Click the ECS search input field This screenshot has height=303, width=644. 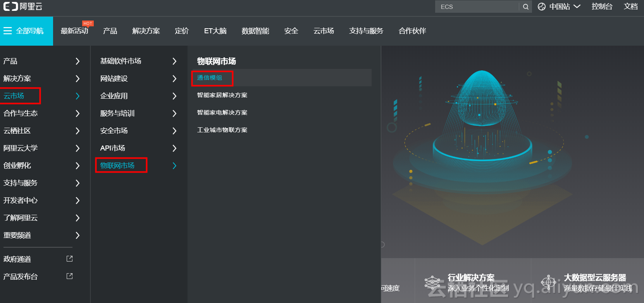477,7
